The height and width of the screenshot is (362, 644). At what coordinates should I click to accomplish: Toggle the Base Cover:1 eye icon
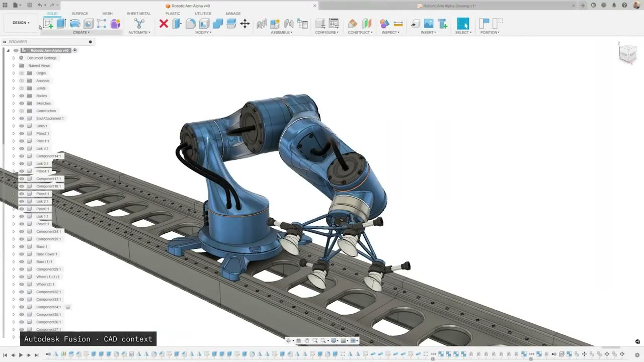22,254
